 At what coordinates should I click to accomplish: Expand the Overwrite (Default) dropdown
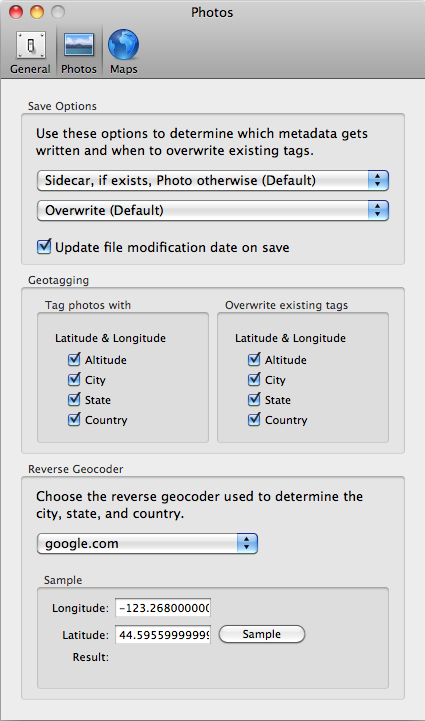tap(213, 211)
